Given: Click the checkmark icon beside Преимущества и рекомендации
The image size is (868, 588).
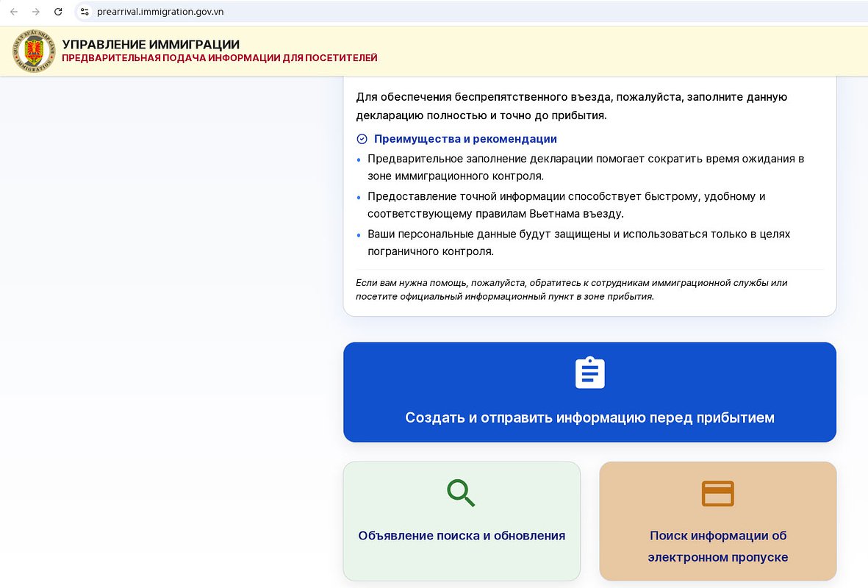Looking at the screenshot, I should tap(362, 139).
